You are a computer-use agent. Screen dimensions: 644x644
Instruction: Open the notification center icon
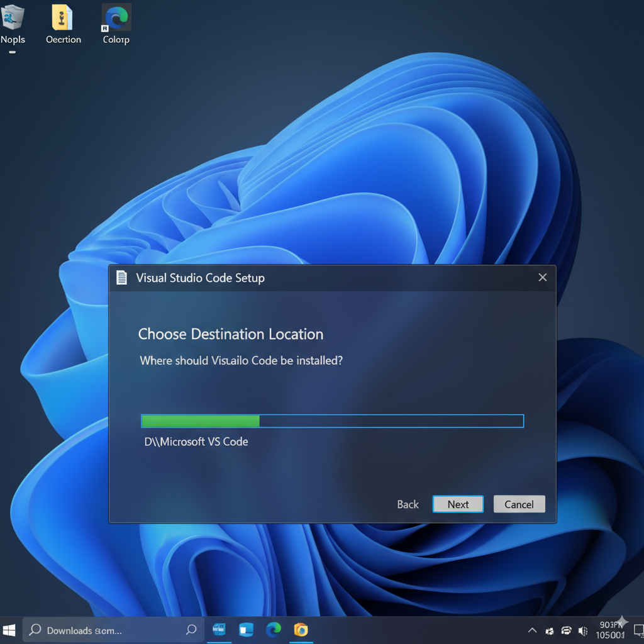(x=639, y=630)
